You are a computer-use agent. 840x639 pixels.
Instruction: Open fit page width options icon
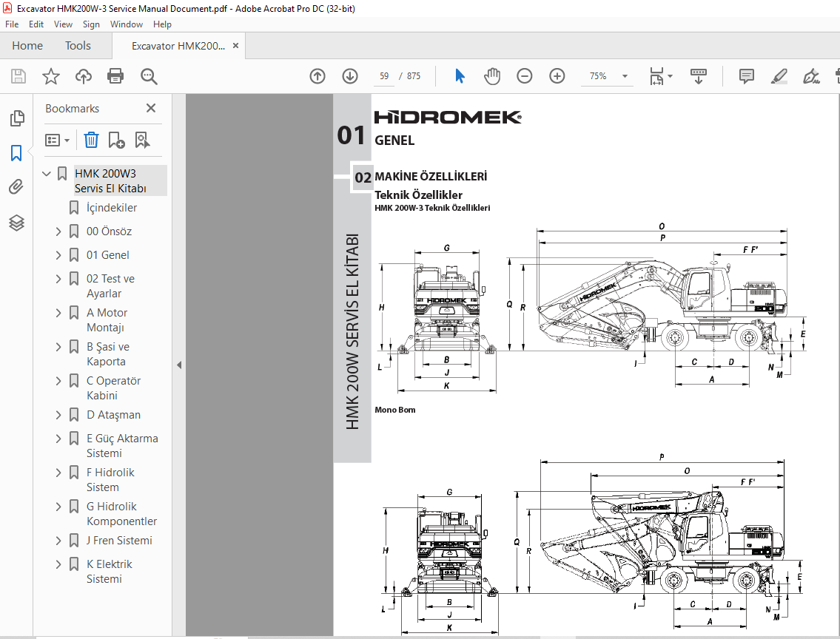(x=661, y=76)
